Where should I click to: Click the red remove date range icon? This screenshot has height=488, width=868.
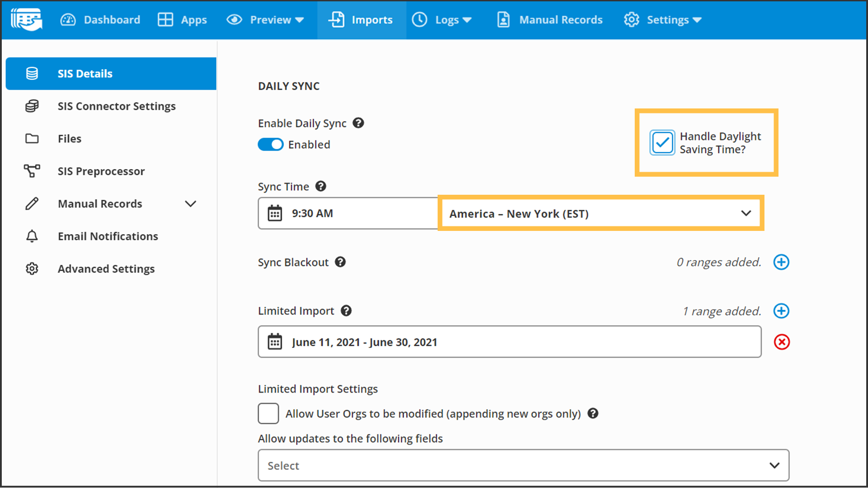(x=782, y=342)
